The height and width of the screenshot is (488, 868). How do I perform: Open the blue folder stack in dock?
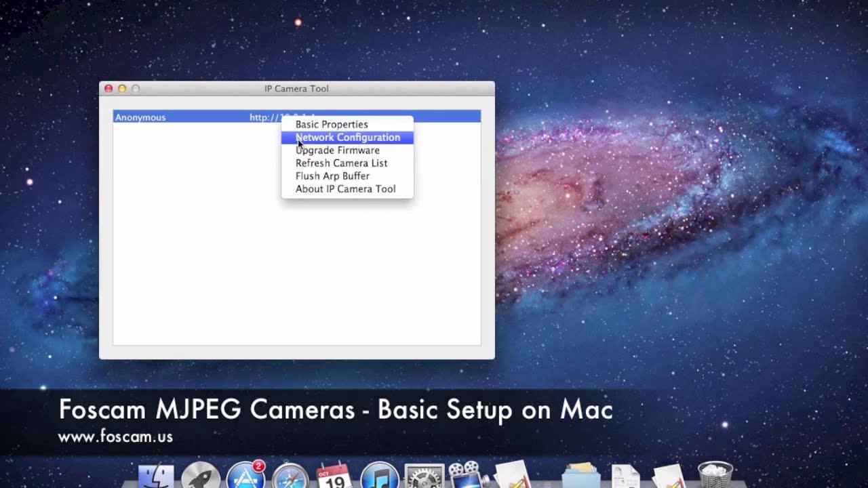581,476
